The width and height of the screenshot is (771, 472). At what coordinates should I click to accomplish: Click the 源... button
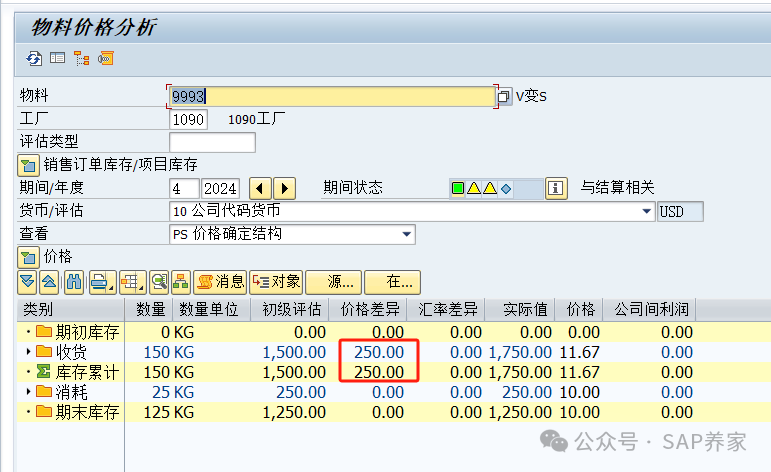click(x=334, y=282)
